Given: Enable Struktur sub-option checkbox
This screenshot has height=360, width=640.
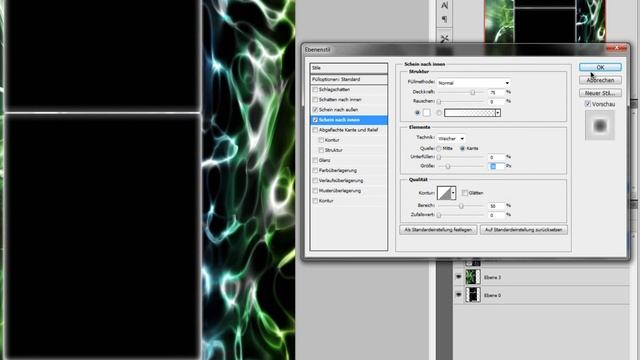Looking at the screenshot, I should pos(321,150).
